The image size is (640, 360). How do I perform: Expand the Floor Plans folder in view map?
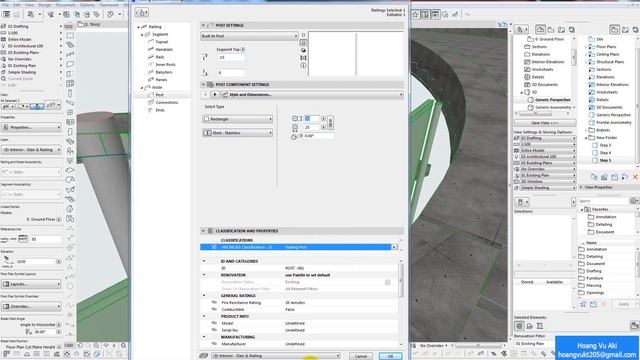pyautogui.click(x=586, y=47)
